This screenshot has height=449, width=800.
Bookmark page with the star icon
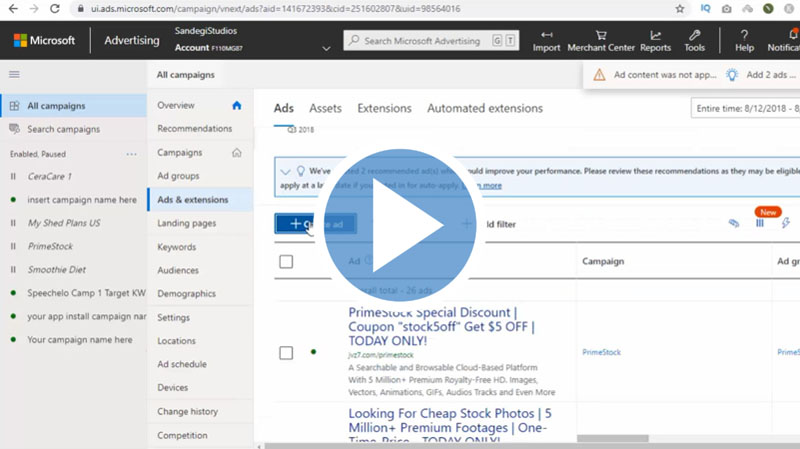pyautogui.click(x=680, y=9)
